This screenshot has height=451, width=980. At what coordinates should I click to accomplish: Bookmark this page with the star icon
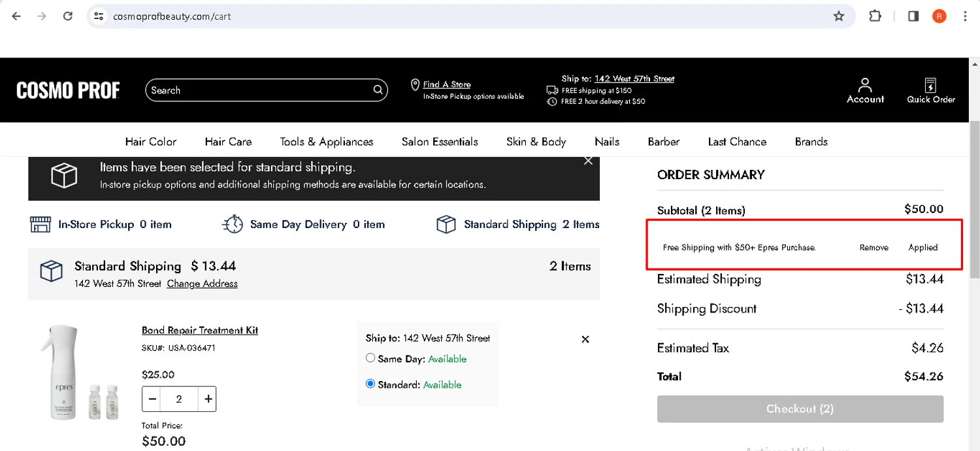pyautogui.click(x=839, y=16)
